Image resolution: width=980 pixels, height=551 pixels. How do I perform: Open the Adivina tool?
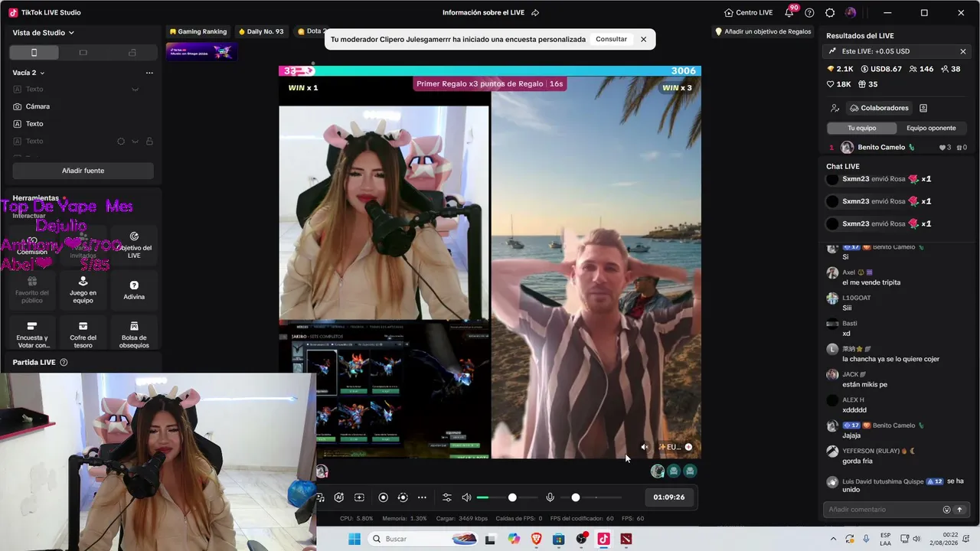[134, 290]
